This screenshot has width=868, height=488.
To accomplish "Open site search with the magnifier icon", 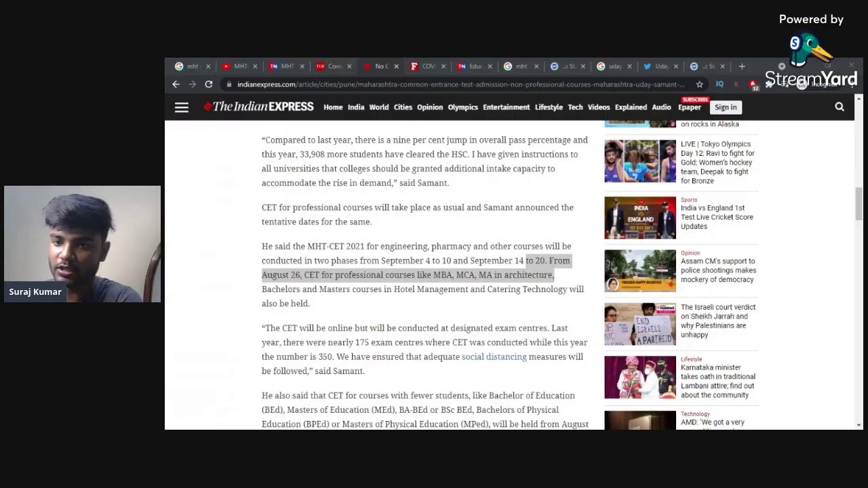I will pyautogui.click(x=840, y=107).
